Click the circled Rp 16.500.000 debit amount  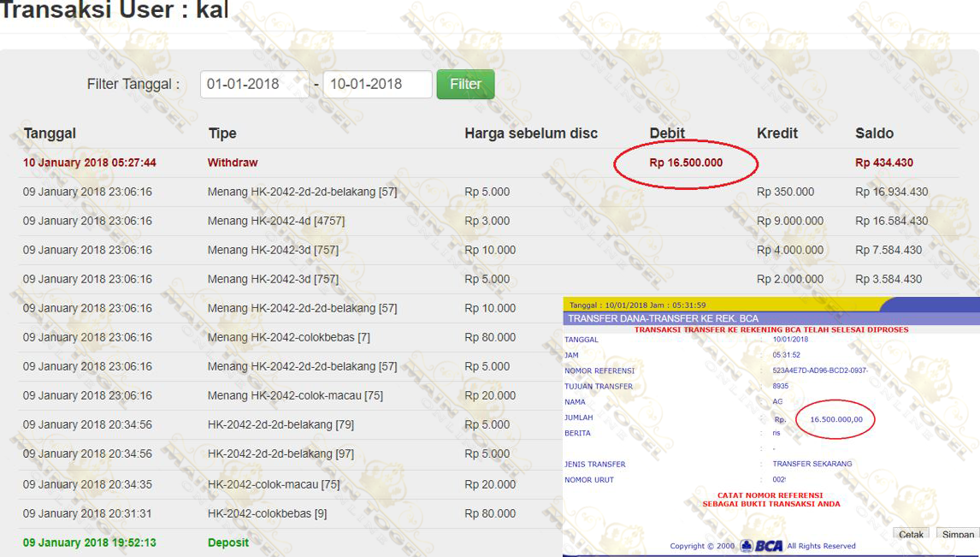pos(686,163)
